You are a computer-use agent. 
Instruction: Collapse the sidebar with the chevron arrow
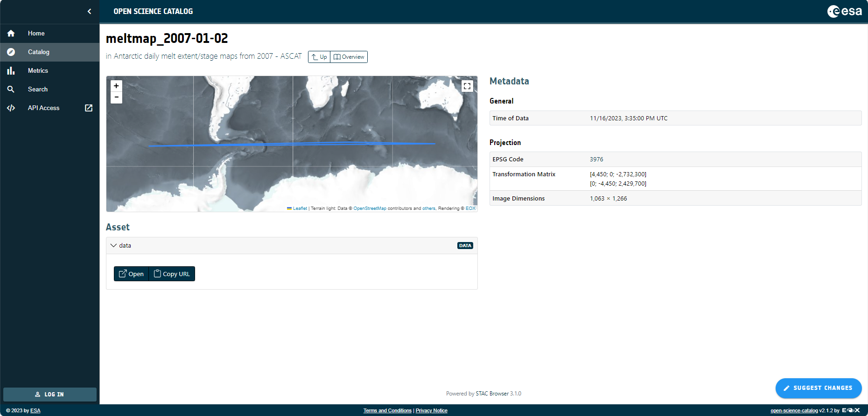(x=89, y=12)
